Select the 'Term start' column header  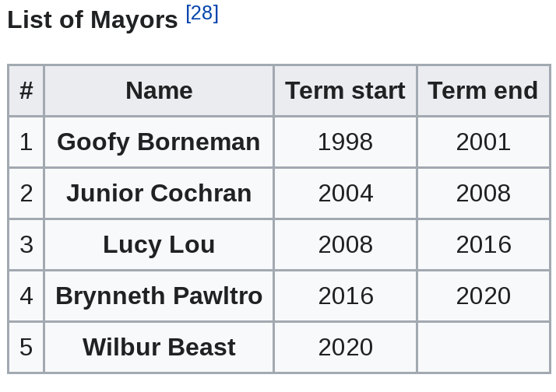click(x=345, y=91)
